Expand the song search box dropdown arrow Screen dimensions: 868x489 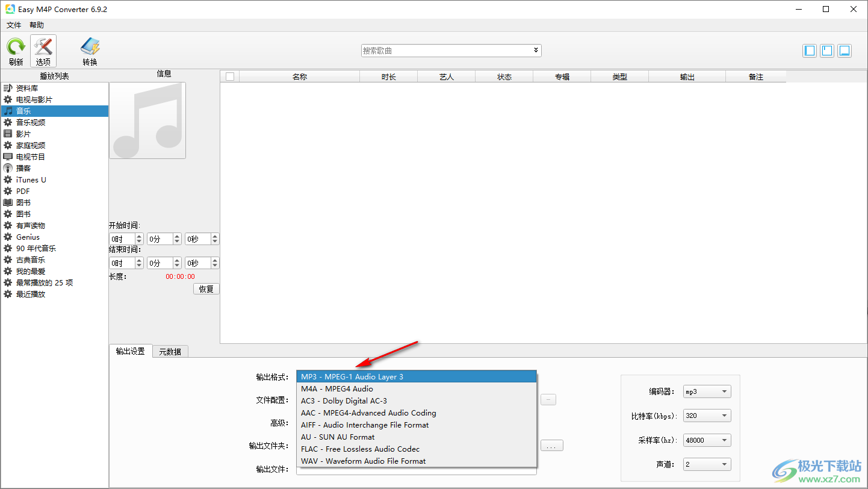tap(536, 51)
